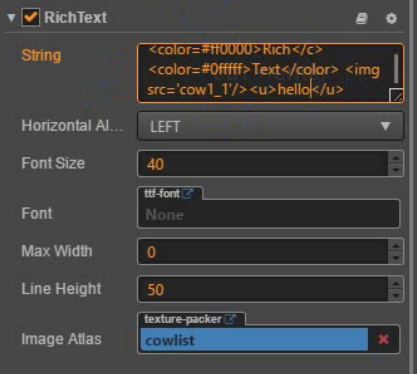Decrease Max Width with the down arrow
417x374 pixels.
tap(396, 258)
